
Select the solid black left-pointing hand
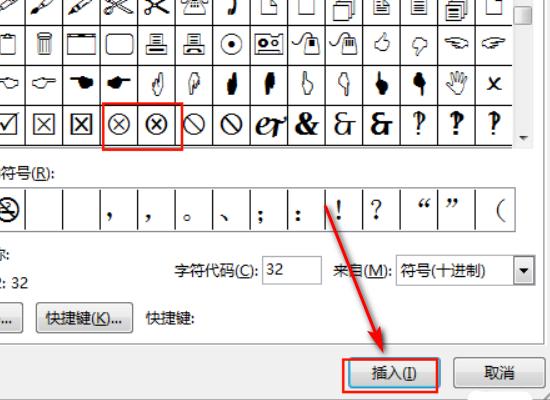click(81, 84)
